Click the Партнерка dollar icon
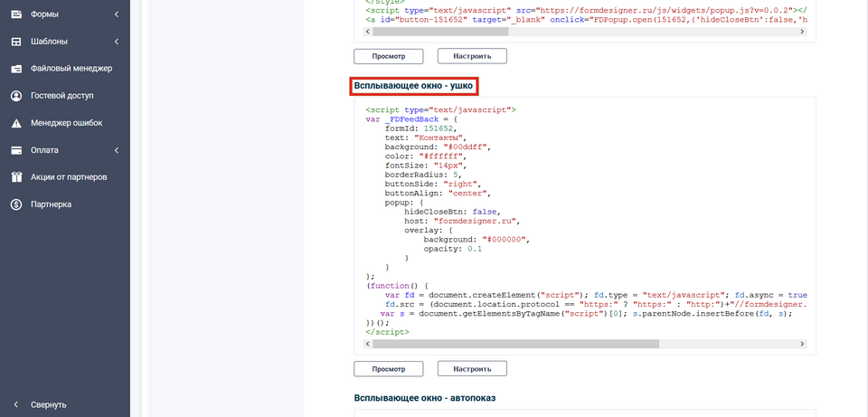 tap(16, 204)
